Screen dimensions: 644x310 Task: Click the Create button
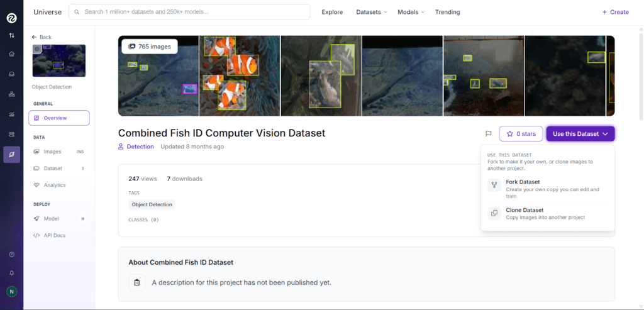coord(615,12)
